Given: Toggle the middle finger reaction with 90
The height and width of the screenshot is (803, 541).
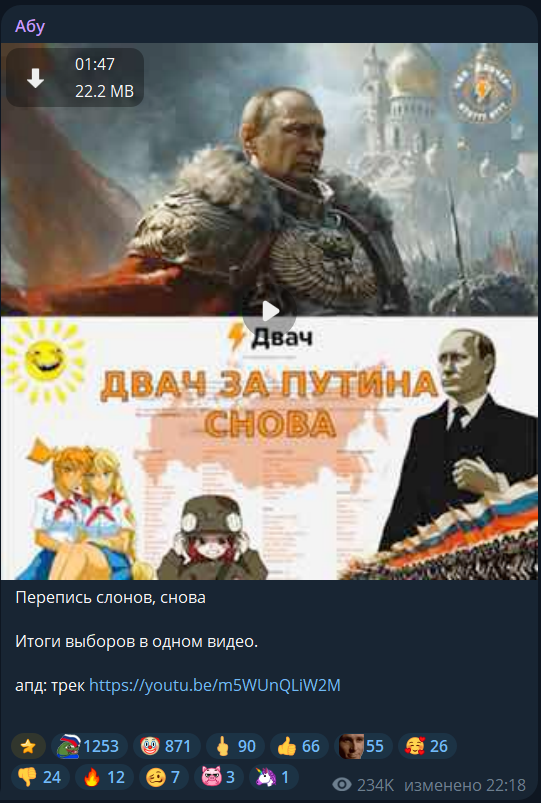Looking at the screenshot, I should pos(235,746).
